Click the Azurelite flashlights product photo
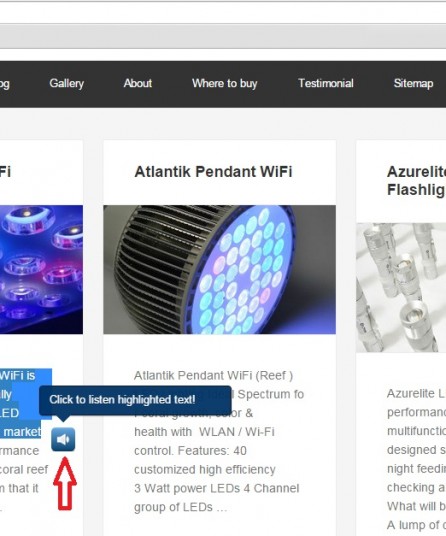446x536 pixels. tap(401, 287)
